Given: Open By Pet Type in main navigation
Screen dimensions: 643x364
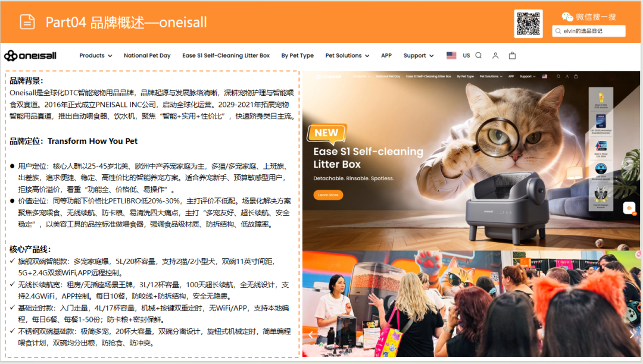Looking at the screenshot, I should click(297, 56).
